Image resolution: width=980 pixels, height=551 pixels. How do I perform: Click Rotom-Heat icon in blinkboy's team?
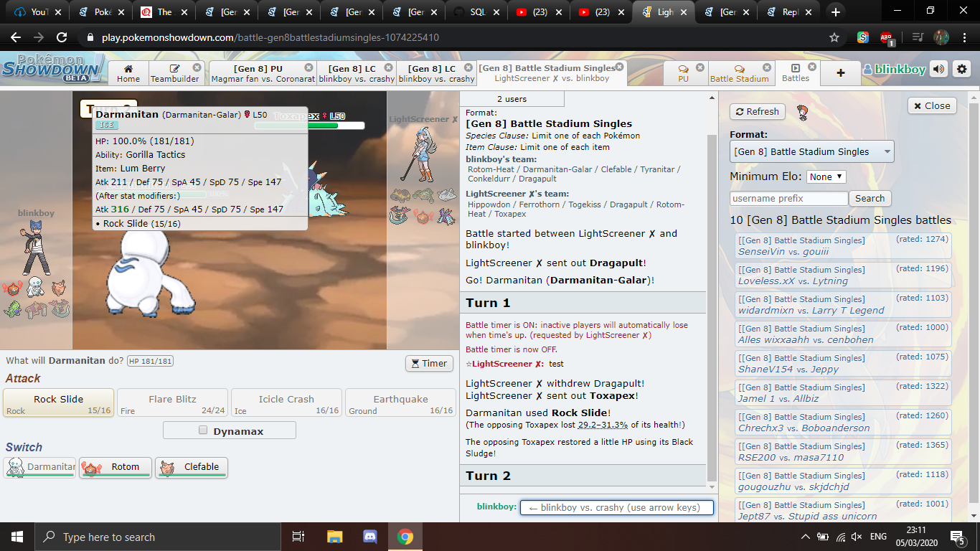(13, 288)
